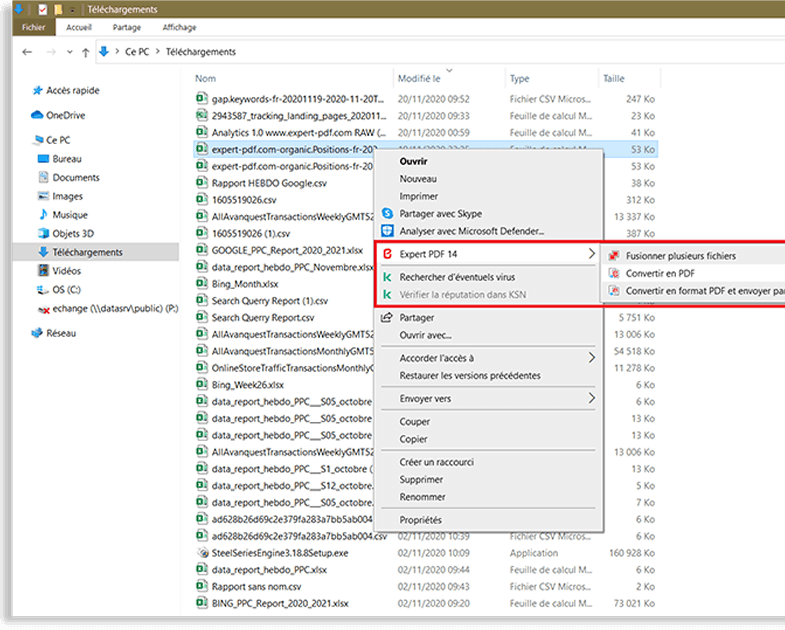Sort by the Nom column header
Screen dimensions: 785x630
coord(205,79)
